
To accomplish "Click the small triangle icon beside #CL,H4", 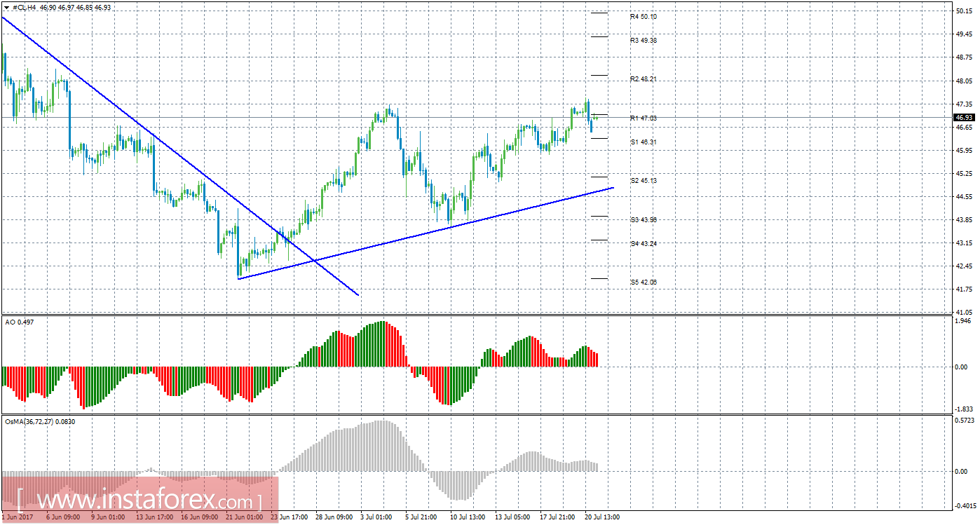I will coord(6,6).
